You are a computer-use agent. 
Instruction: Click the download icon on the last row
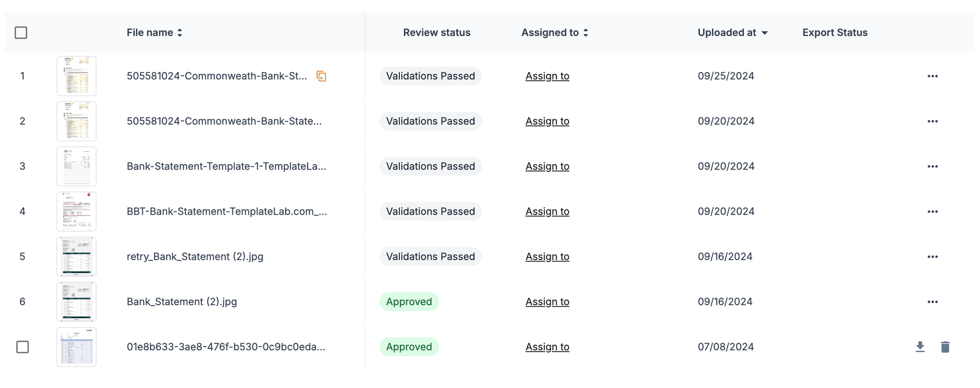pos(920,347)
